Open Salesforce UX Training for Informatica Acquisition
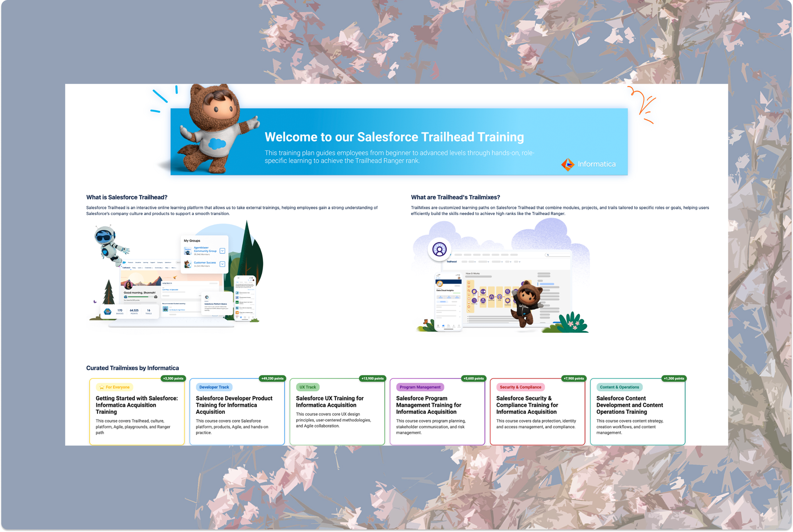Image resolution: width=793 pixels, height=532 pixels. click(337, 411)
